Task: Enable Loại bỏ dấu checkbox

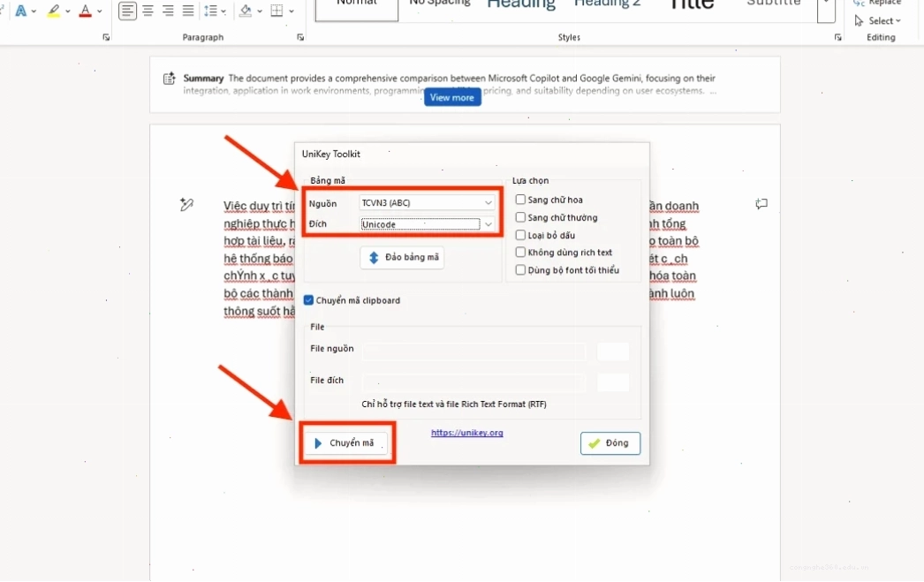Action: tap(520, 235)
